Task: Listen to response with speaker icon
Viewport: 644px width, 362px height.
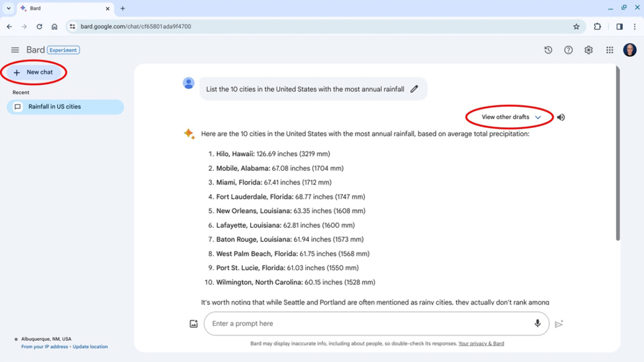Action: (x=560, y=117)
